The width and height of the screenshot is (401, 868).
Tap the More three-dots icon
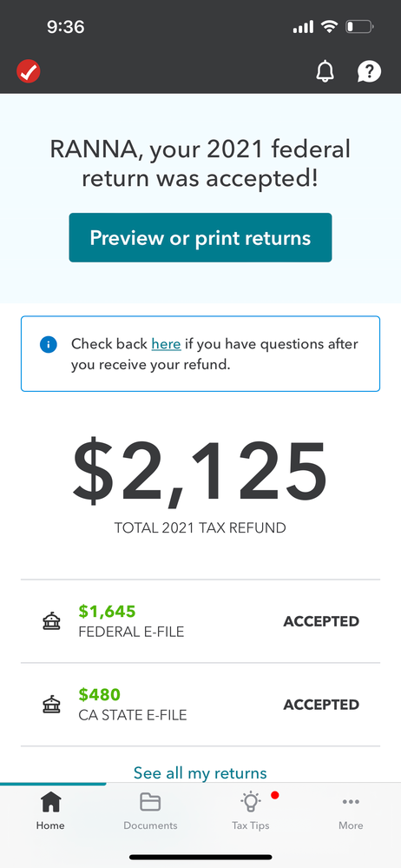point(351,802)
